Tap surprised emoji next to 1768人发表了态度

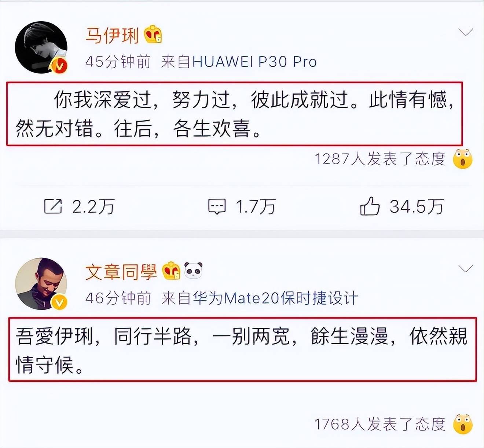(x=463, y=424)
